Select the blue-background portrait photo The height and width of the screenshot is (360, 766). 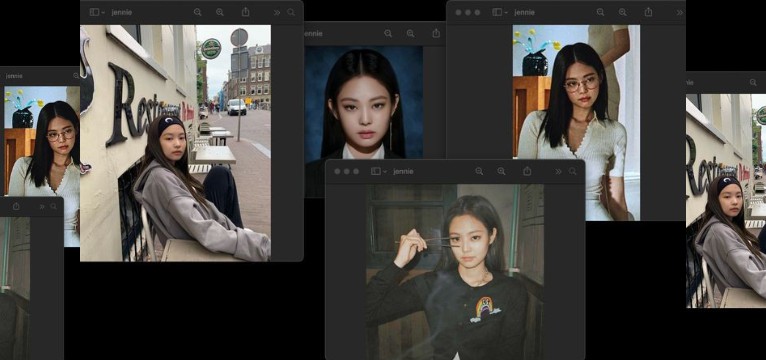coord(364,102)
